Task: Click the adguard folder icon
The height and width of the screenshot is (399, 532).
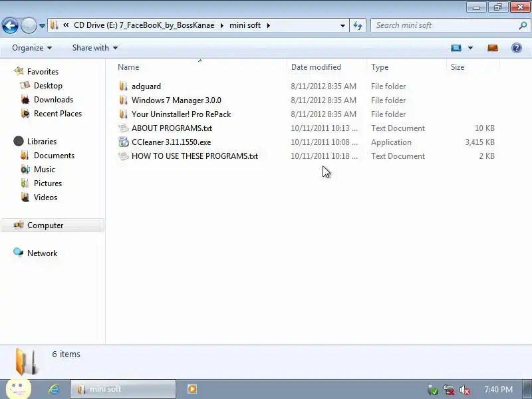Action: (x=124, y=86)
